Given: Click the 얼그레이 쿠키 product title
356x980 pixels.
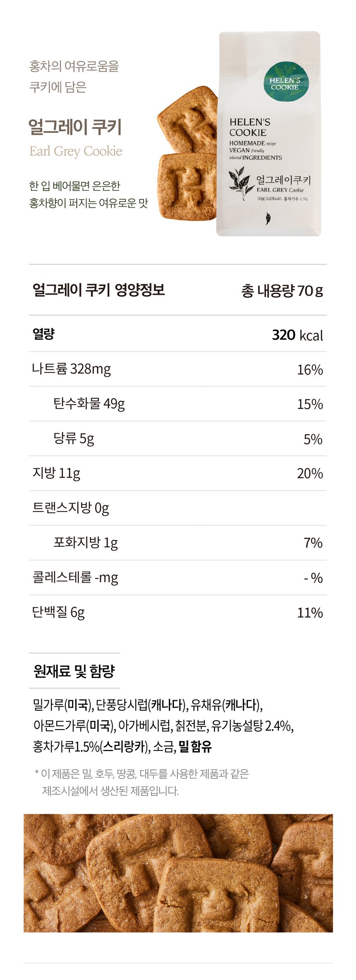Looking at the screenshot, I should [75, 126].
